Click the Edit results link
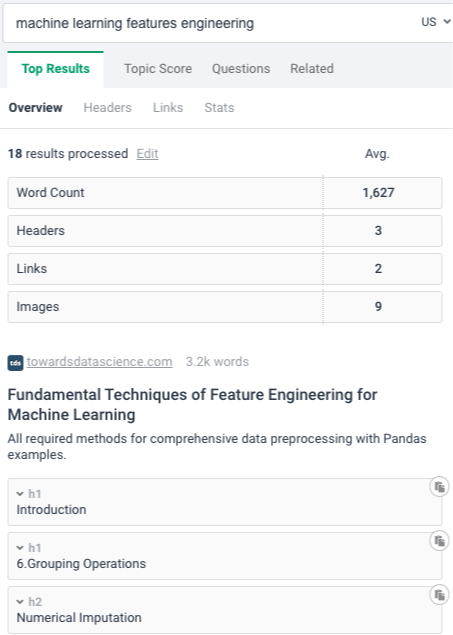This screenshot has height=635, width=453. (x=147, y=154)
